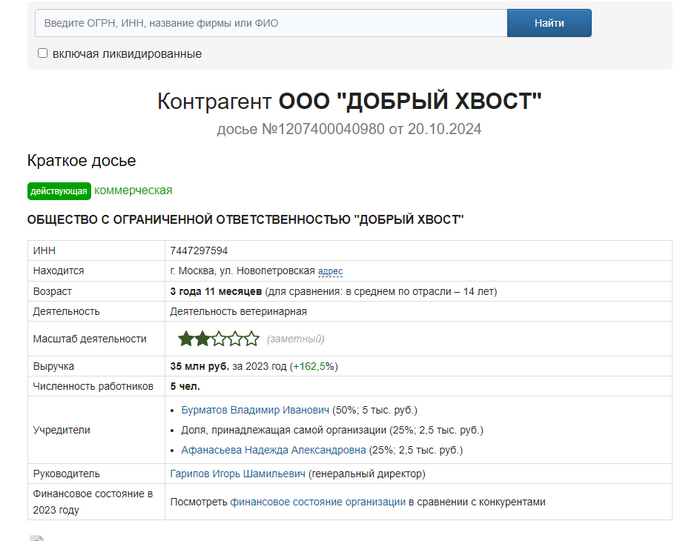Click the fourth empty rating star
Image resolution: width=700 pixels, height=541 pixels.
pos(237,339)
